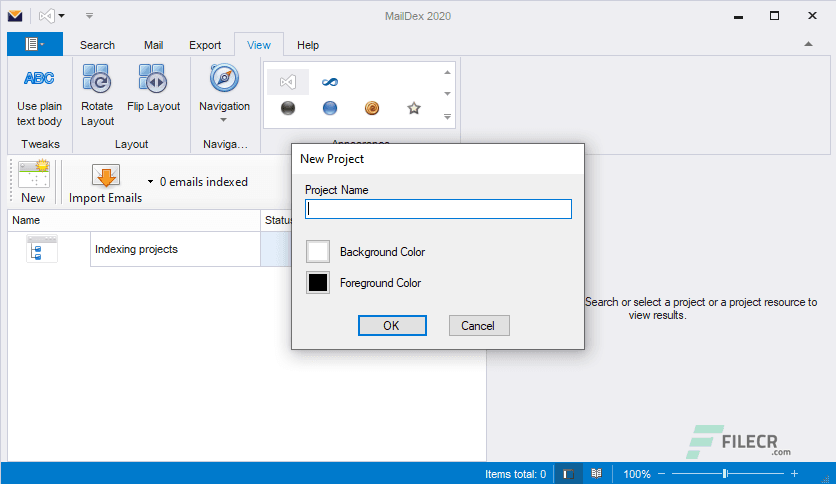Viewport: 836px width, 484px height.
Task: Open the Help ribbon tab
Action: 308,45
